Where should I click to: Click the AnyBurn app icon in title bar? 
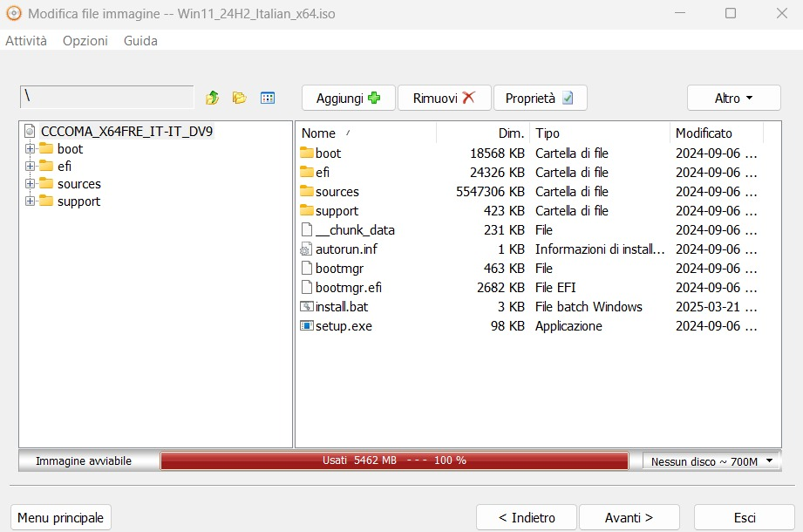click(x=13, y=13)
